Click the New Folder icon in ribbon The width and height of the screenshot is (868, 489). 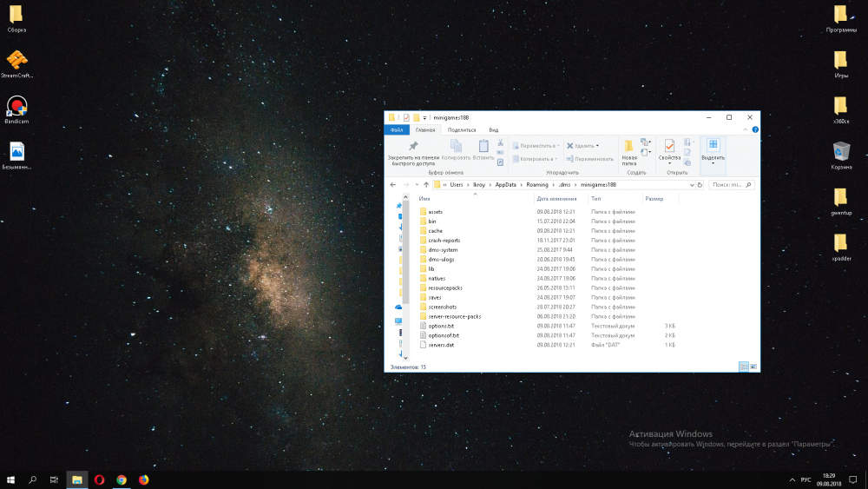tap(628, 147)
